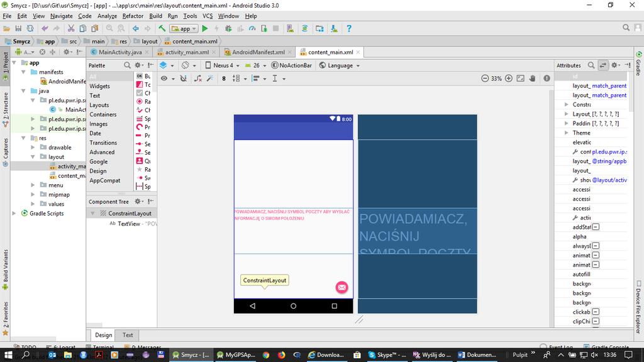644x362 pixels.
Task: Open the design surface layers dropdown
Action: point(166,65)
